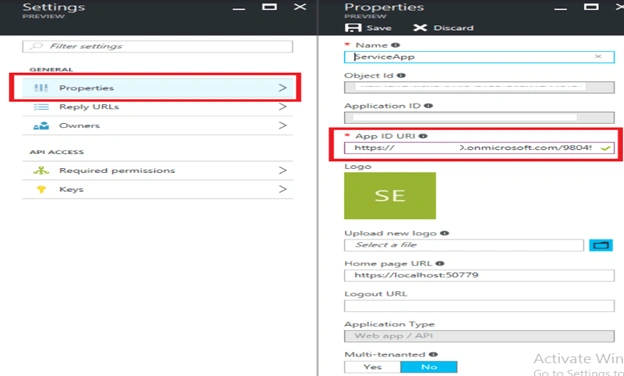Open the Keys settings item
Viewport: 624px width, 376px height.
pos(158,189)
